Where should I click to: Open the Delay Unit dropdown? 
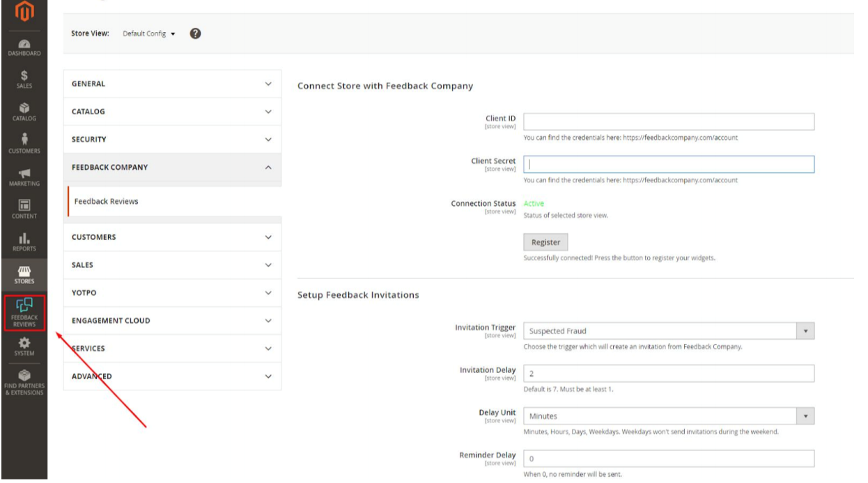coord(668,416)
